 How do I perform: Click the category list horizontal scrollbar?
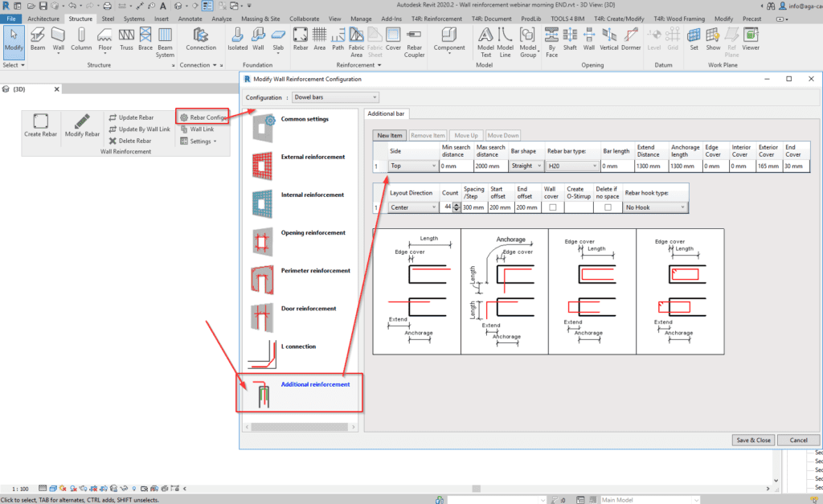[301, 428]
